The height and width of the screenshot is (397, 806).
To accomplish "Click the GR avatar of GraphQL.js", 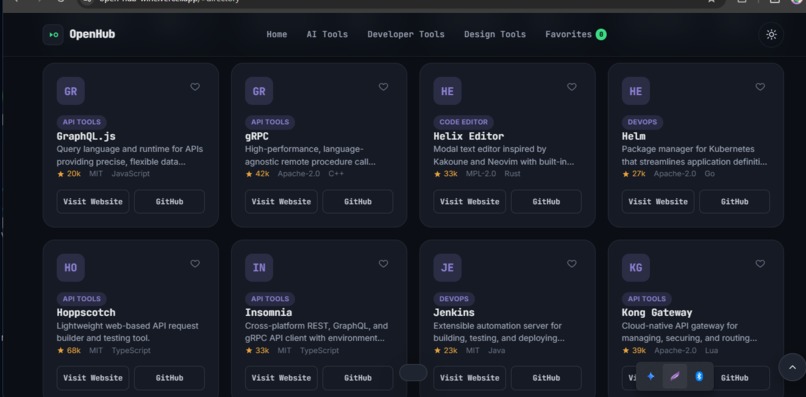I will (70, 91).
